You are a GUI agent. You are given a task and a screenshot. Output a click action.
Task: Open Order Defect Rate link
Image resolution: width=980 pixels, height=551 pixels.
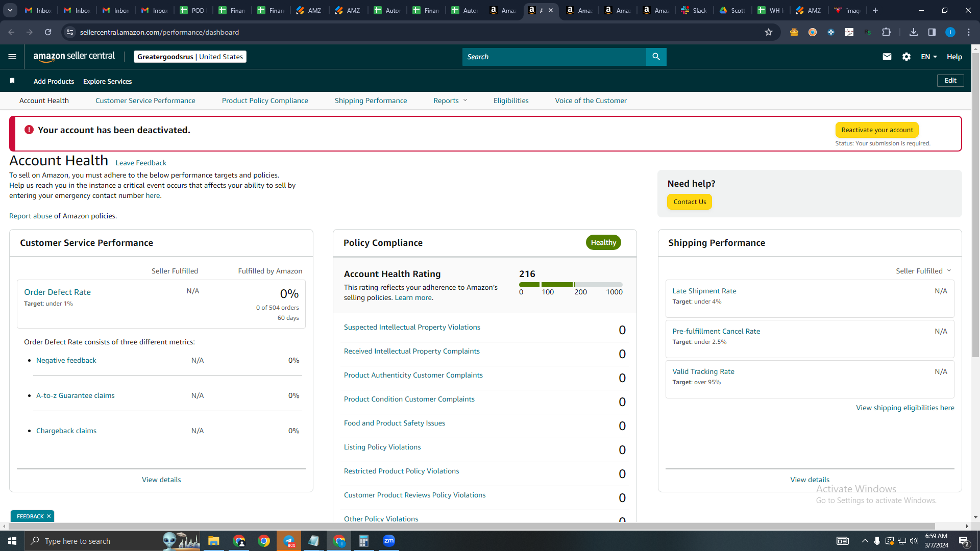click(57, 292)
